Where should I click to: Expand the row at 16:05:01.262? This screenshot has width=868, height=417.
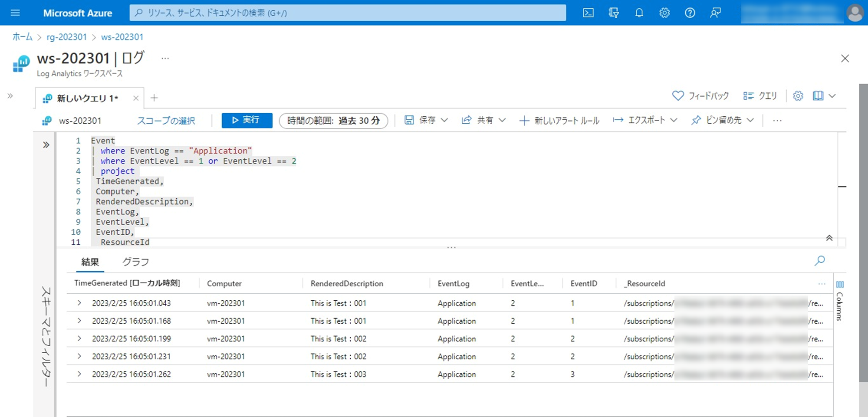click(x=79, y=374)
